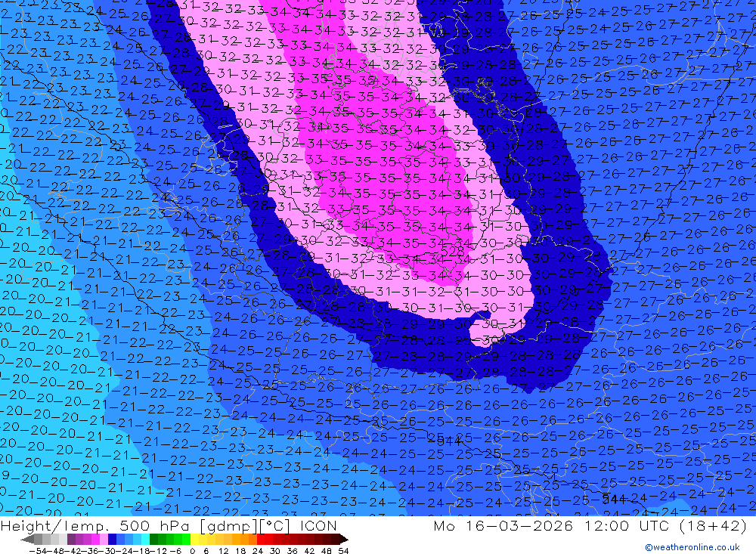Click the left grey arrow end of color scale
Viewport: 756px width, 554px height.
(27, 539)
